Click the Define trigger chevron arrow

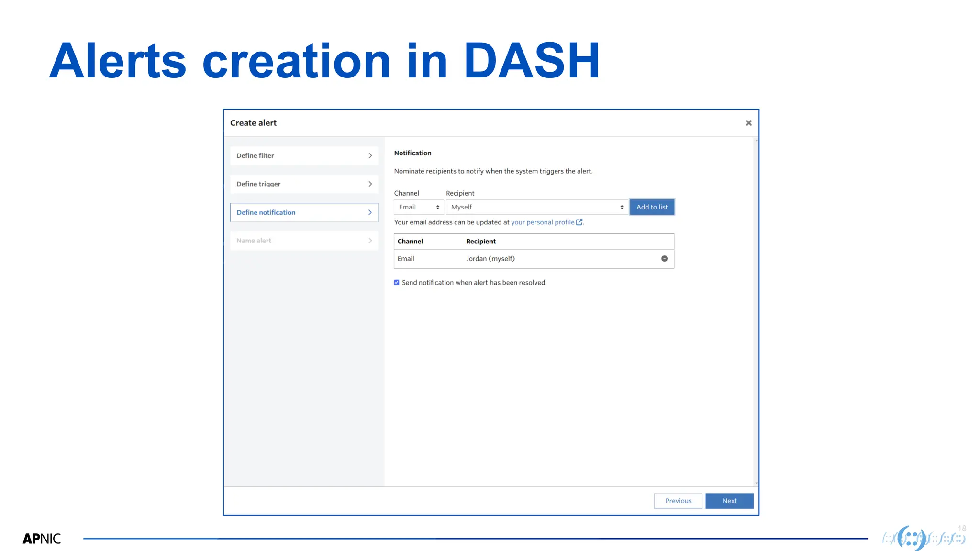tap(370, 184)
